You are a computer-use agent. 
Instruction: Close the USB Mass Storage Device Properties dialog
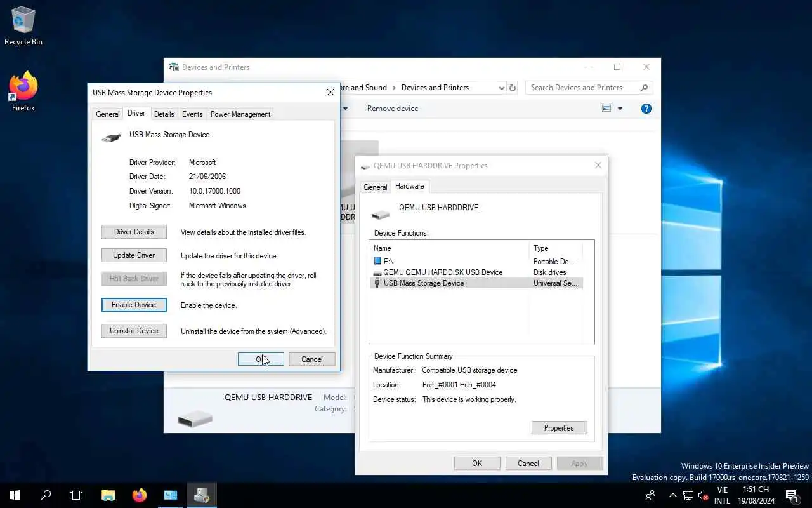(x=330, y=93)
